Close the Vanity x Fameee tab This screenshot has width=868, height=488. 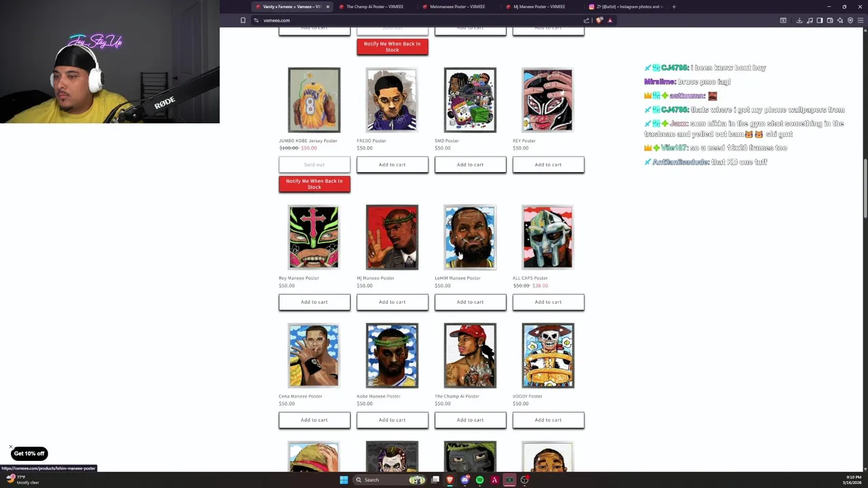pos(328,7)
